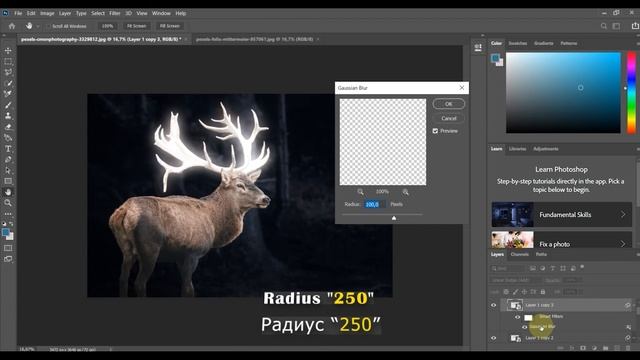The width and height of the screenshot is (640, 360).
Task: Select the Path Selection tool
Action: (x=8, y=171)
